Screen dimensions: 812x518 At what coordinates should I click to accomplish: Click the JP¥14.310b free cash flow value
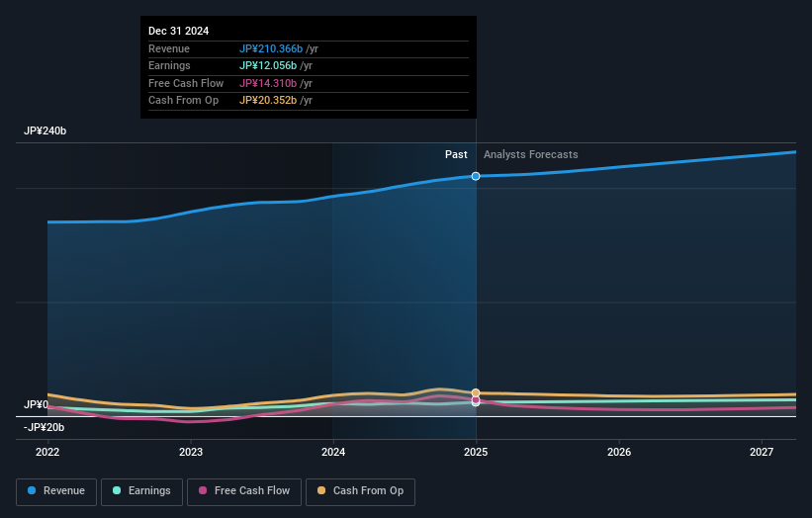268,83
